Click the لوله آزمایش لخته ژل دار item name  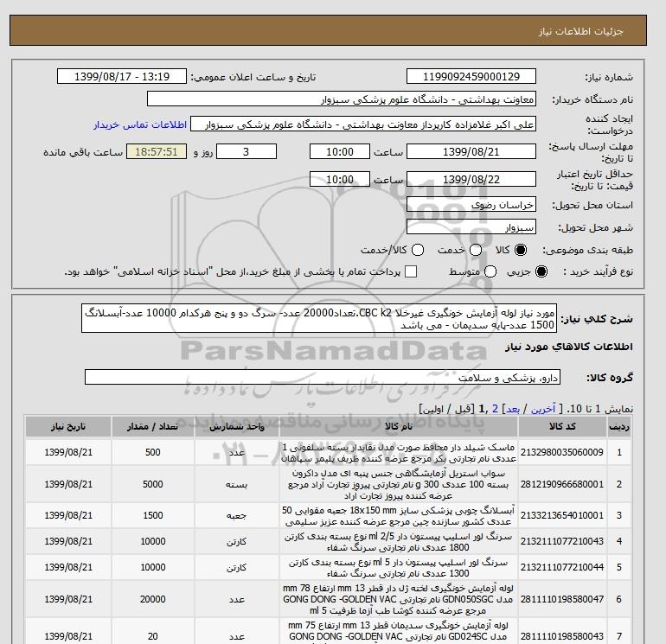pyautogui.click(x=399, y=599)
